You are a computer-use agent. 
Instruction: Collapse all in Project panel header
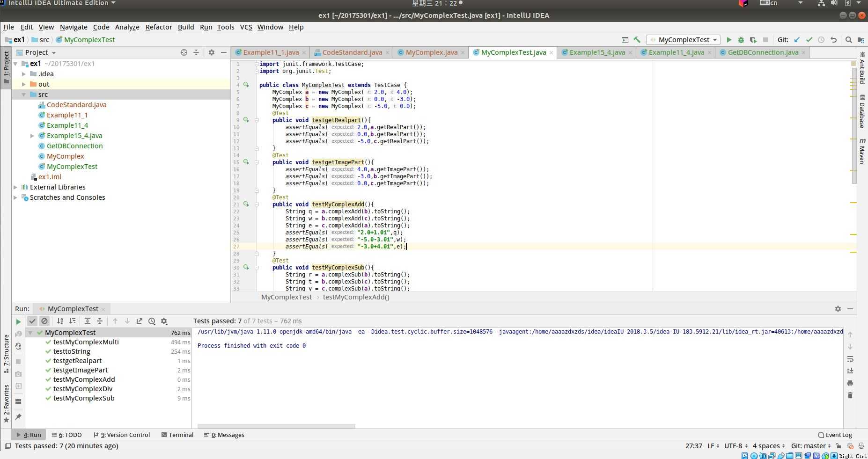(196, 52)
